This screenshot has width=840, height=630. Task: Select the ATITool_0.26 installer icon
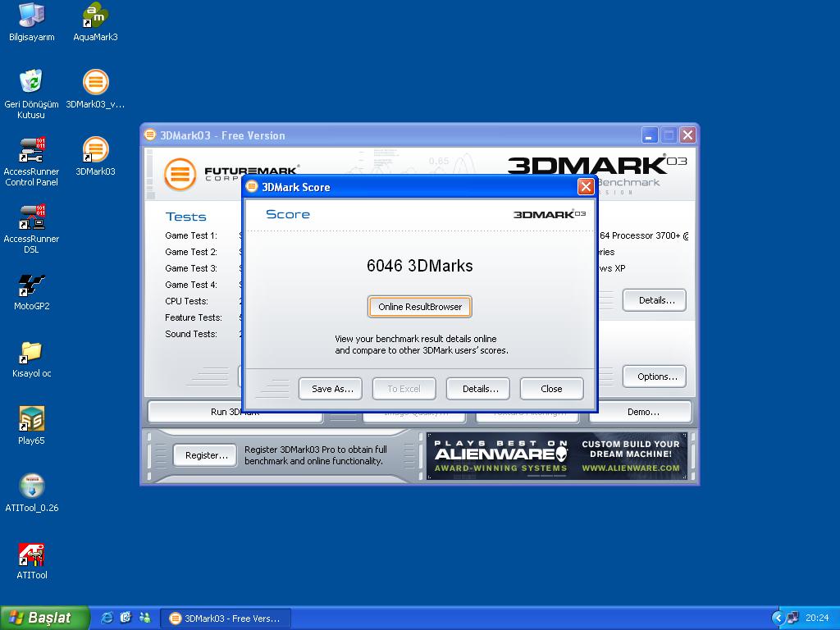point(32,493)
